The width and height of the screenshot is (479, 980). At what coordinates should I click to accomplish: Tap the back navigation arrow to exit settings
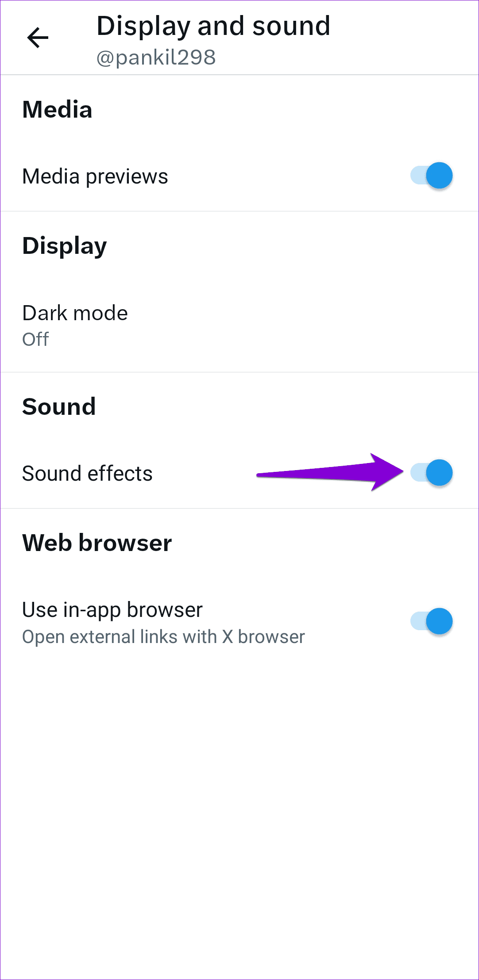(37, 38)
